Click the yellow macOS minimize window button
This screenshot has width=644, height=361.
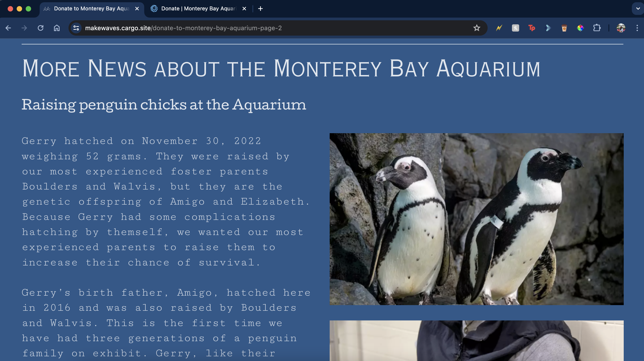point(19,9)
